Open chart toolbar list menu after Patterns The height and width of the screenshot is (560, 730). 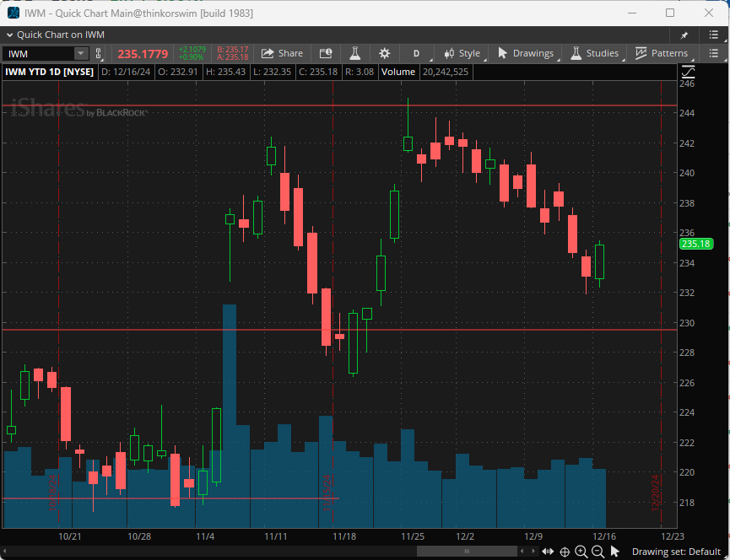point(713,53)
